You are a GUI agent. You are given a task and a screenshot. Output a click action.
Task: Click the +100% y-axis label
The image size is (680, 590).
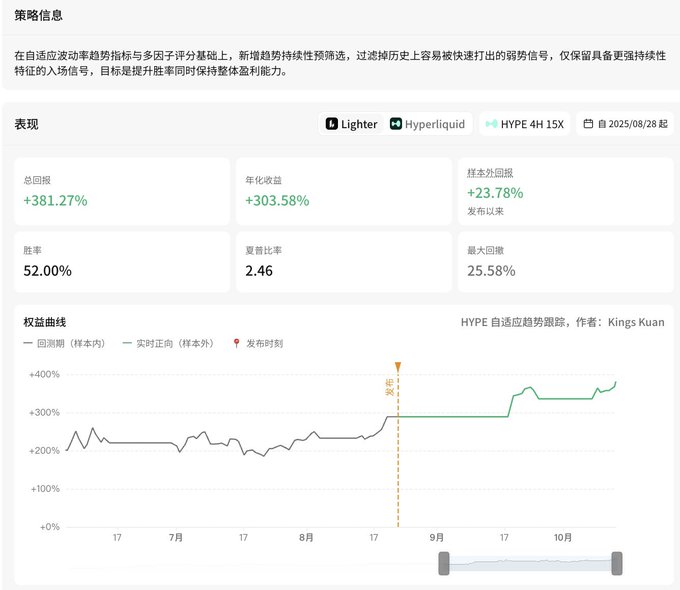[45, 489]
